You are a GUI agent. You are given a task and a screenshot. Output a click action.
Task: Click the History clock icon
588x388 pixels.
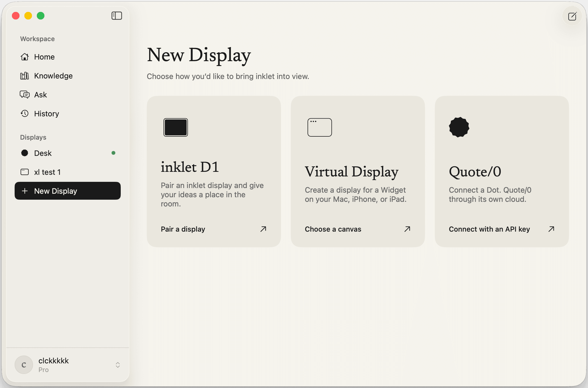[25, 113]
